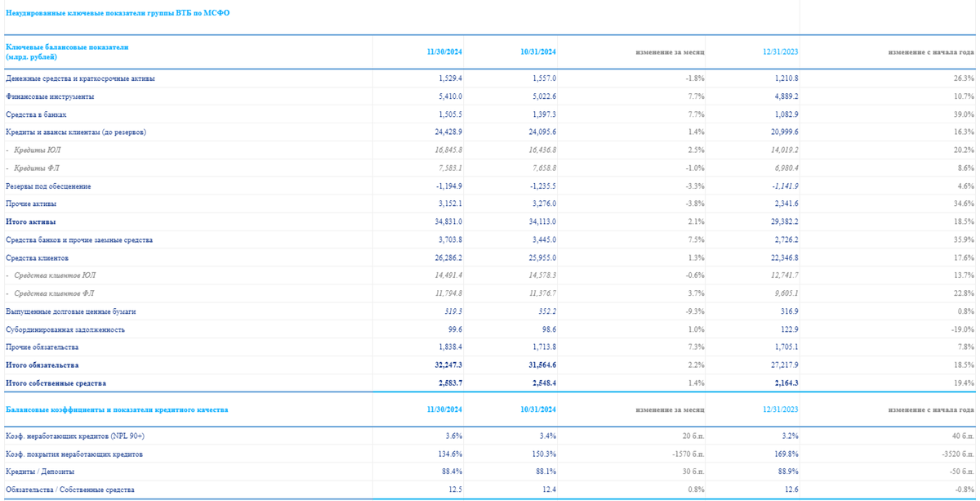Click the value 4,889.2

[x=786, y=96]
